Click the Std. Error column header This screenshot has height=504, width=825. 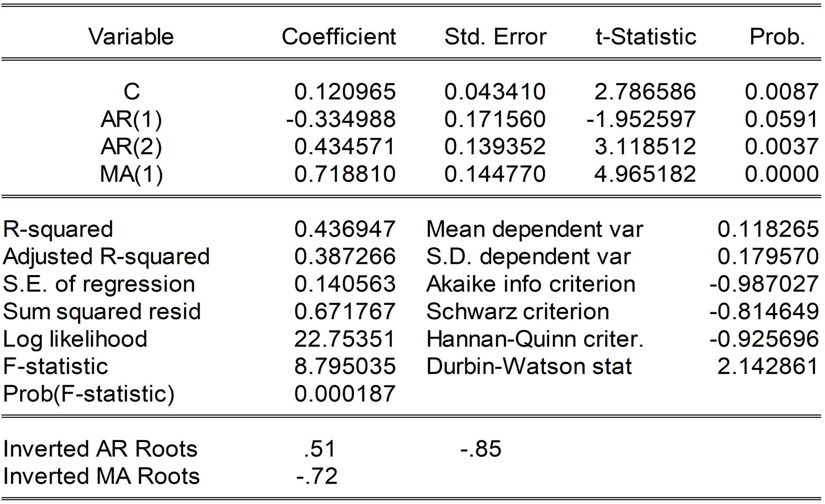point(495,37)
